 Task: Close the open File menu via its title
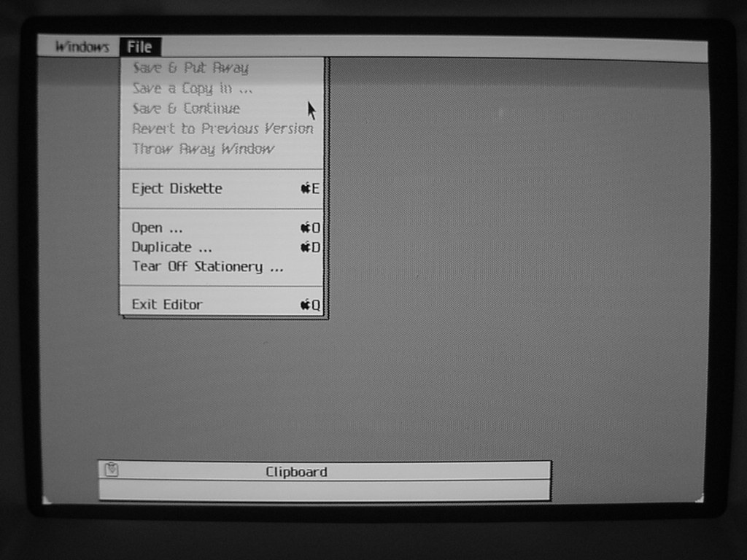[139, 47]
